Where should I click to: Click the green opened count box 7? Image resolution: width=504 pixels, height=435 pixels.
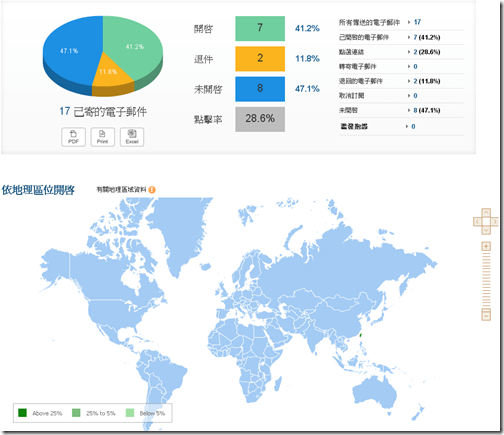pyautogui.click(x=260, y=28)
